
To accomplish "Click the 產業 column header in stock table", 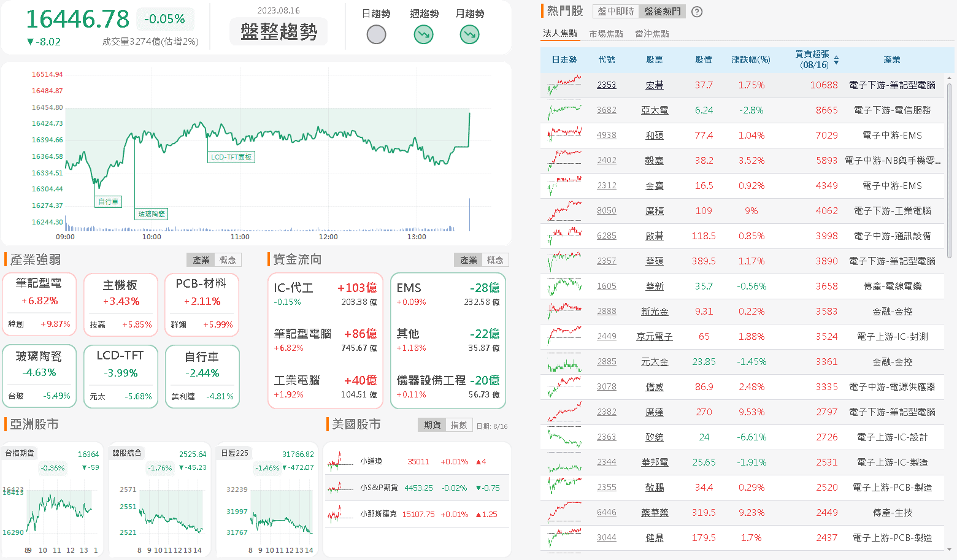I will pyautogui.click(x=892, y=59).
